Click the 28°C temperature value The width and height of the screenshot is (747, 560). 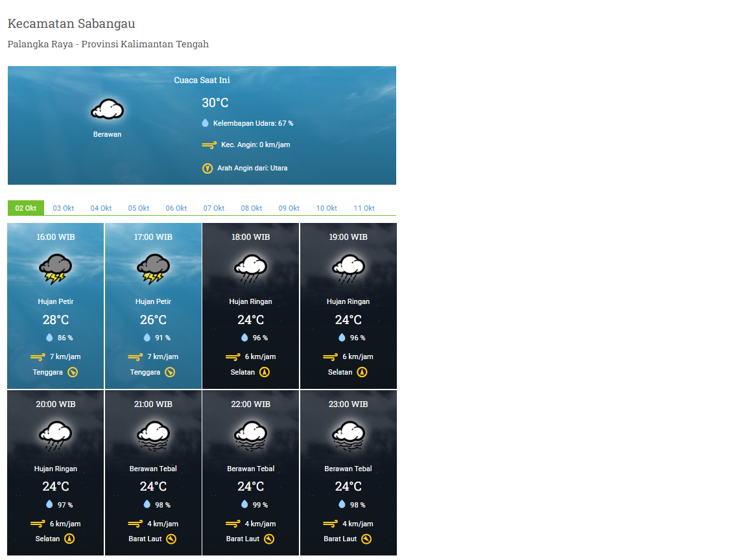[x=55, y=320]
